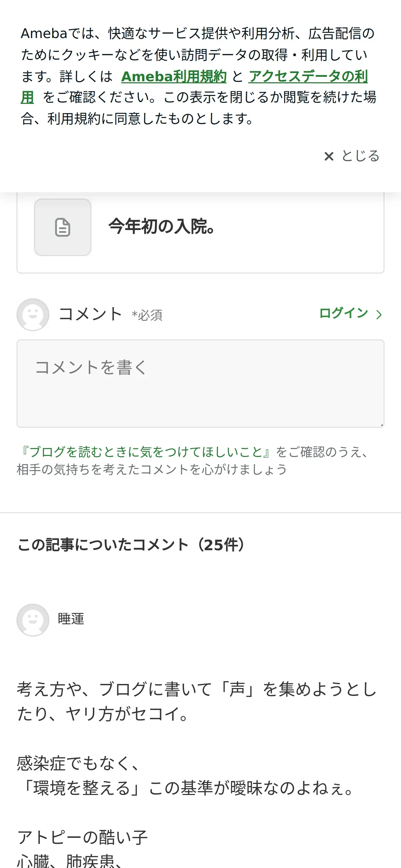
Task: Click the *必須 required marker
Action: pyautogui.click(x=147, y=315)
